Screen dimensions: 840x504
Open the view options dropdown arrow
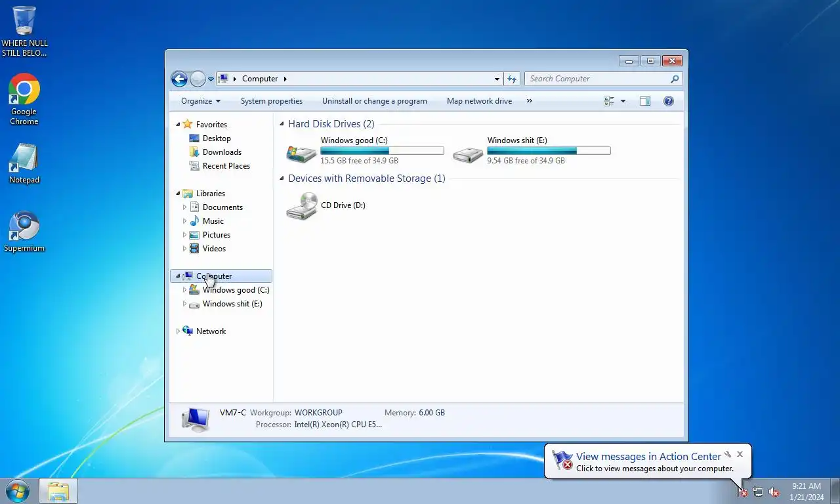(x=623, y=101)
